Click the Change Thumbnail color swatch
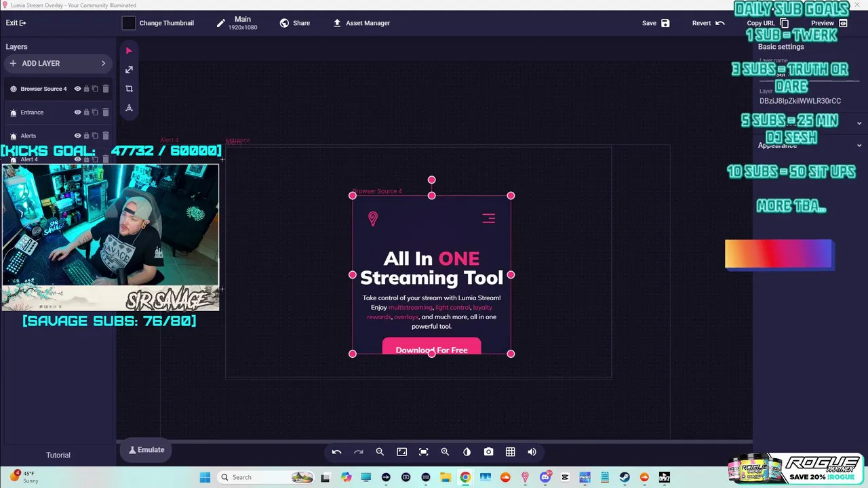 pos(129,23)
